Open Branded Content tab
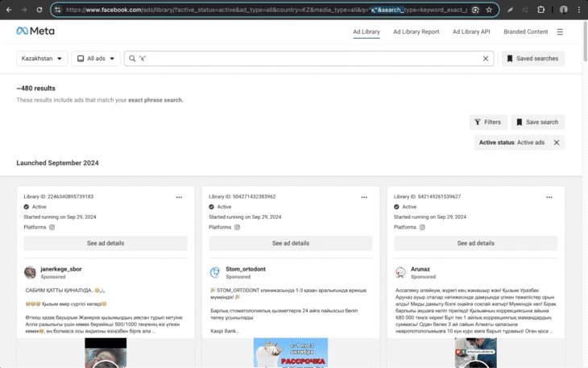The image size is (588, 368). click(526, 32)
